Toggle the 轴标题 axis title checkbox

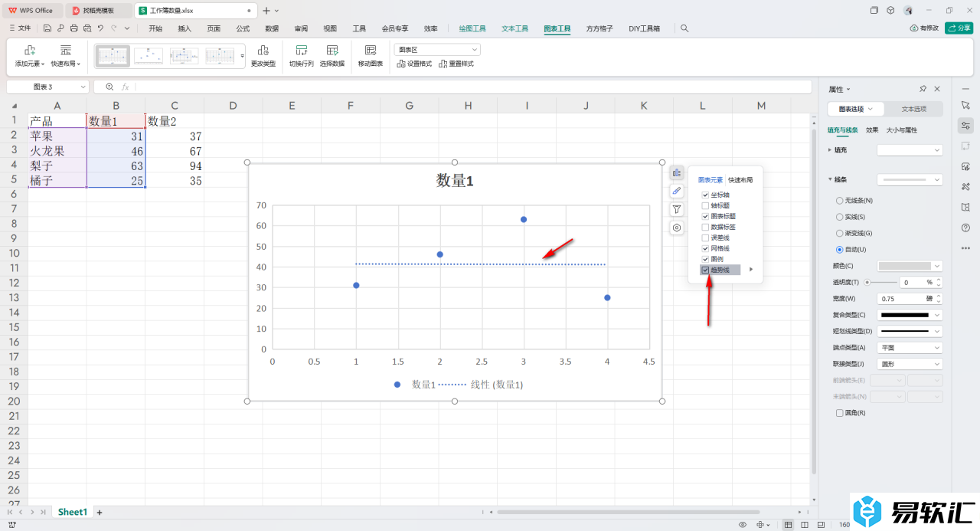tap(705, 205)
